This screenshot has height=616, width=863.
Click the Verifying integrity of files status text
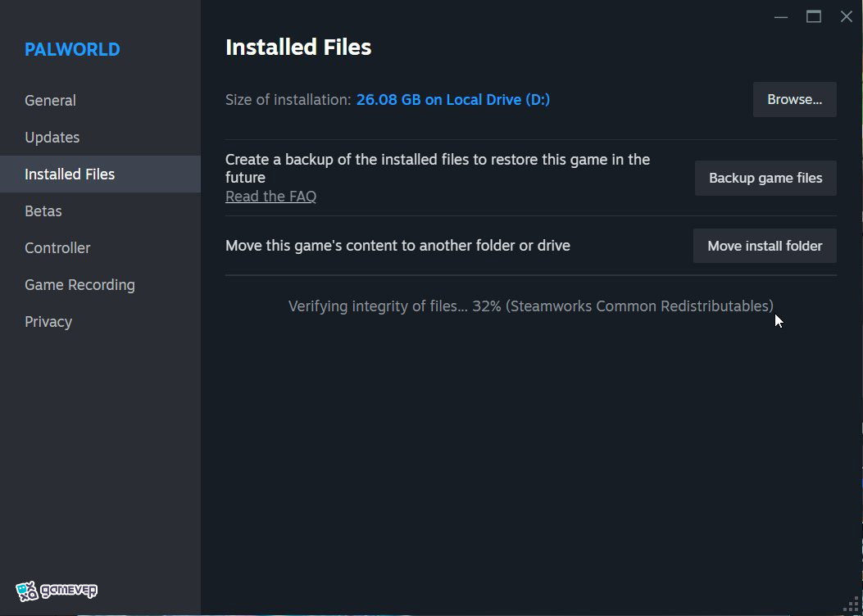530,306
